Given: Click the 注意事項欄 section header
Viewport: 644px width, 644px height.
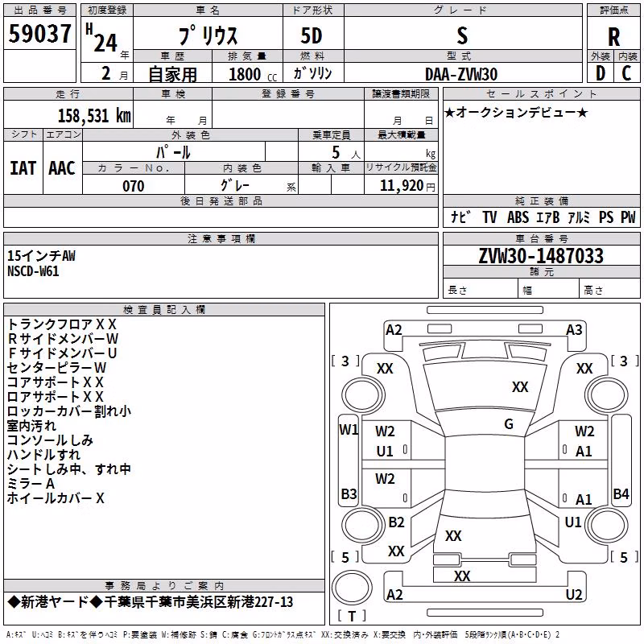Looking at the screenshot, I should [221, 238].
